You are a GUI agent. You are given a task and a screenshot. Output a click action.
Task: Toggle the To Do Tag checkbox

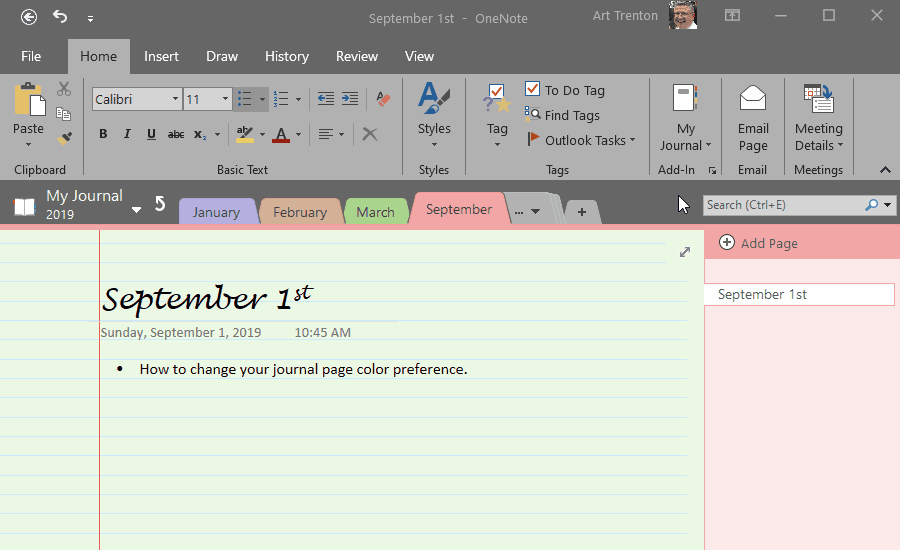click(533, 89)
